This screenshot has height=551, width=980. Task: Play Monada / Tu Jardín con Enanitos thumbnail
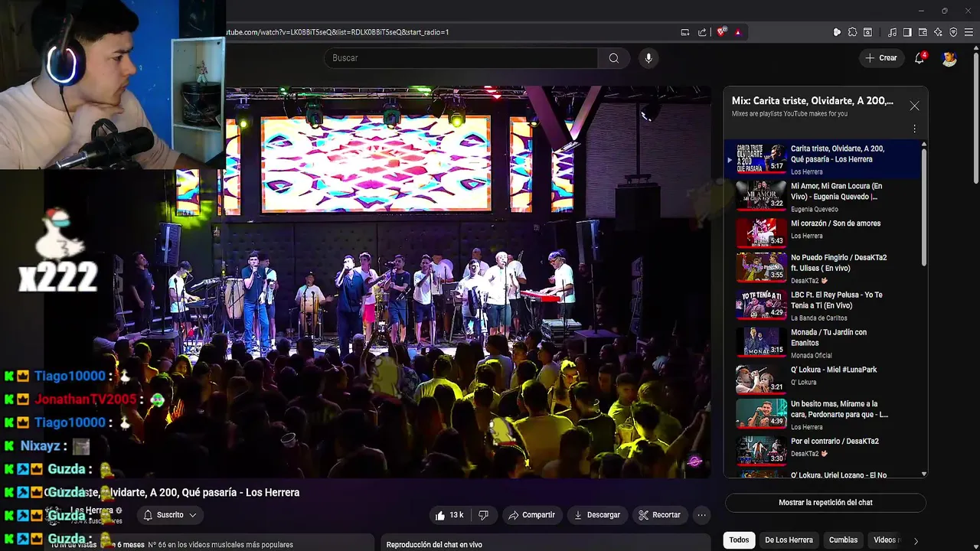(x=761, y=341)
